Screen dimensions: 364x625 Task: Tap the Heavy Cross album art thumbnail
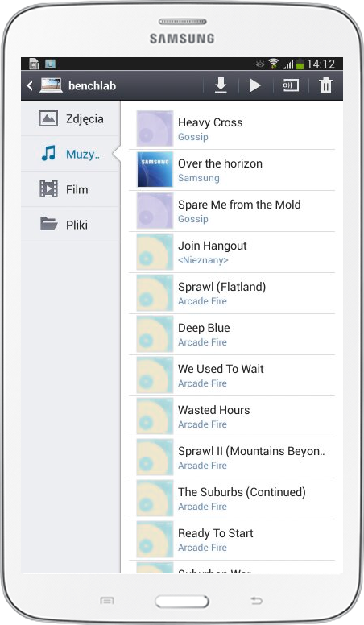(x=155, y=129)
